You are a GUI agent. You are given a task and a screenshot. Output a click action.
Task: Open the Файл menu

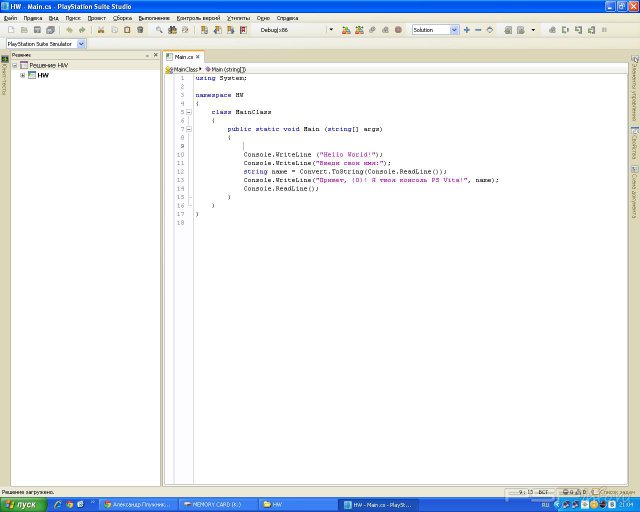point(10,18)
